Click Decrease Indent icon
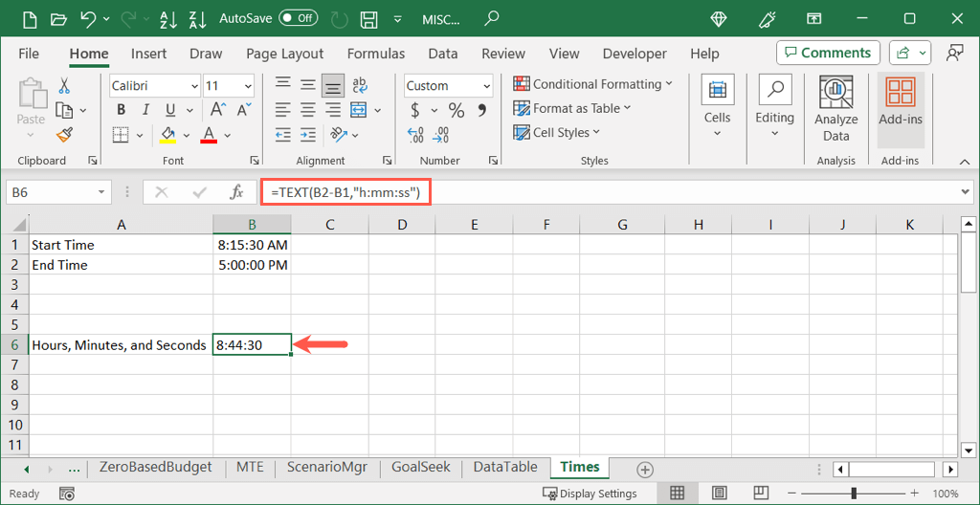 pos(283,134)
